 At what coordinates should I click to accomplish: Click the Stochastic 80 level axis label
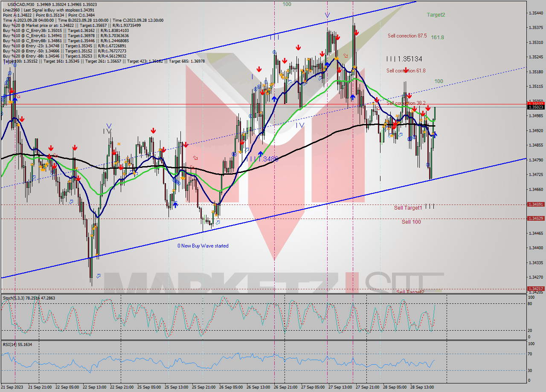[x=530, y=304]
